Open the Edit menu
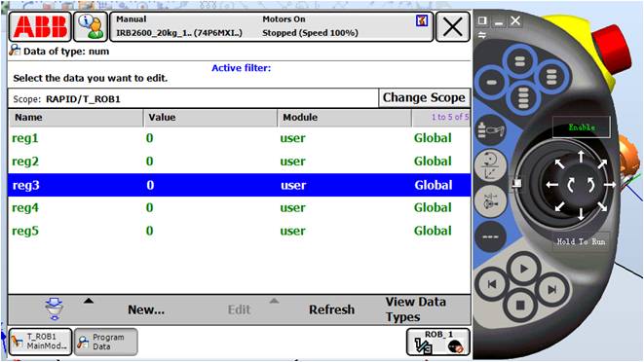 point(239,309)
